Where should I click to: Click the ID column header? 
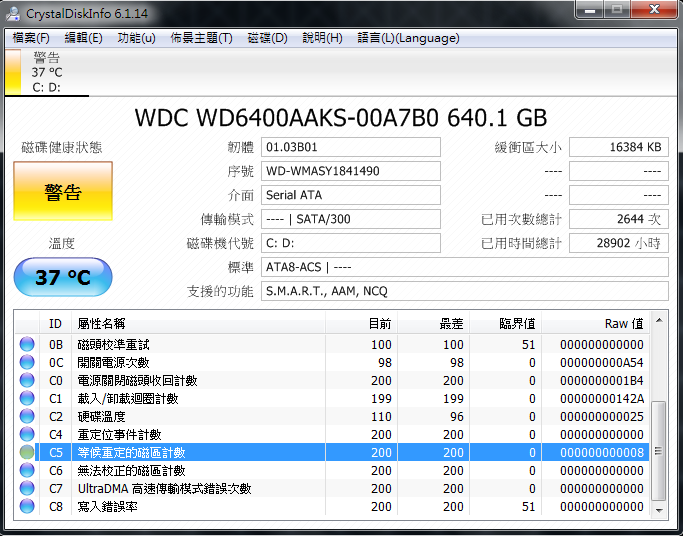pos(55,324)
